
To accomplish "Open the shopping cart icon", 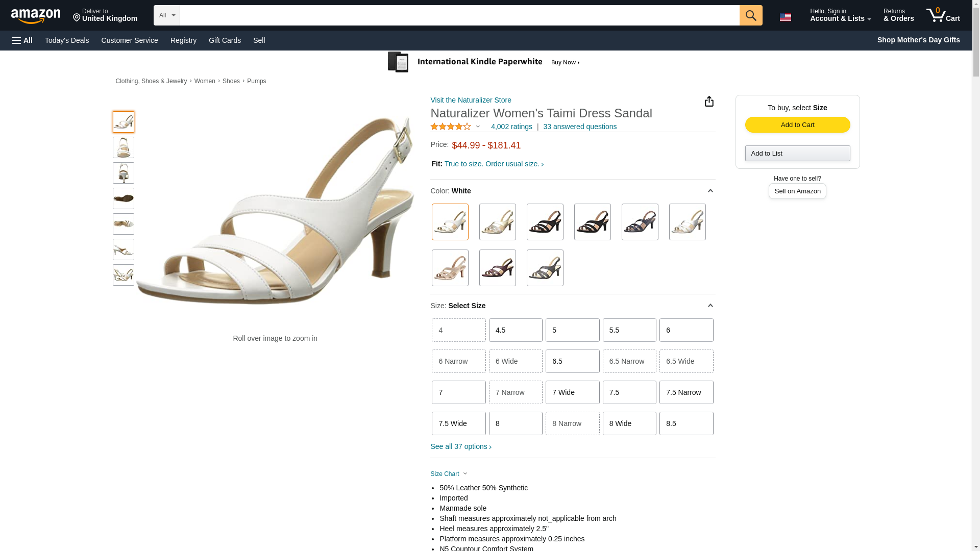I will click(942, 15).
